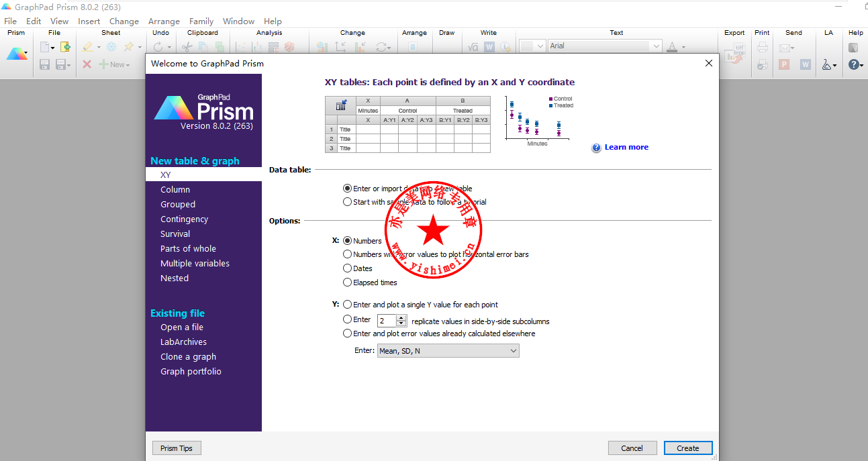Screen dimensions: 868x461
Task: Click the Cancel button
Action: [x=632, y=448]
